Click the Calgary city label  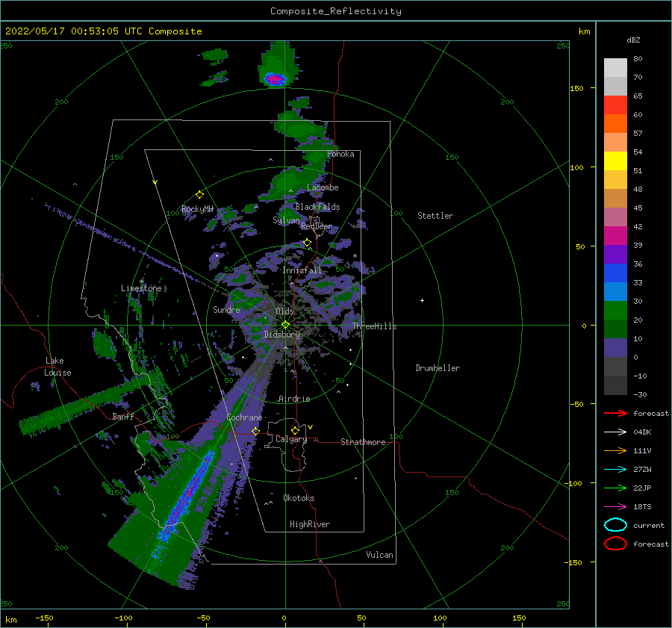tap(291, 439)
